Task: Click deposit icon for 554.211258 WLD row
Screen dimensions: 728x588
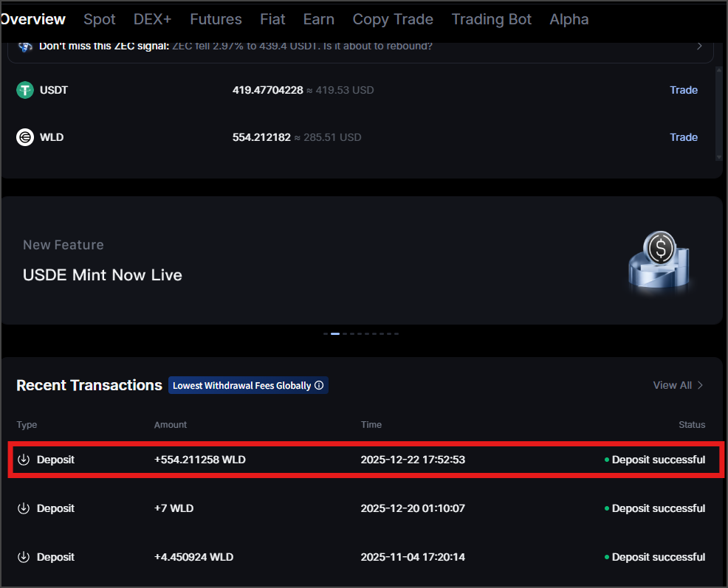Action: (24, 460)
